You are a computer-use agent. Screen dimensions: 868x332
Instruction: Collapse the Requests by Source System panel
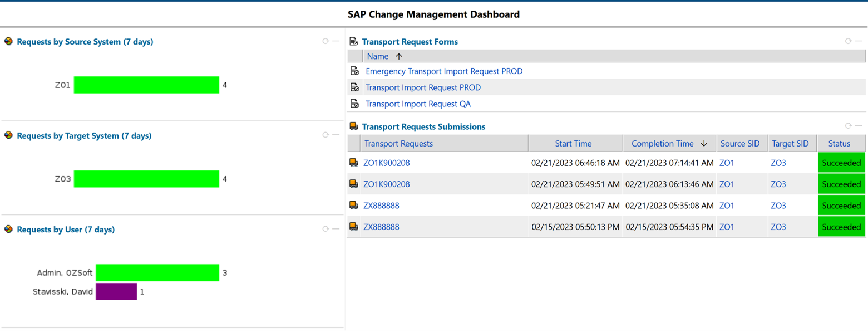(x=336, y=41)
